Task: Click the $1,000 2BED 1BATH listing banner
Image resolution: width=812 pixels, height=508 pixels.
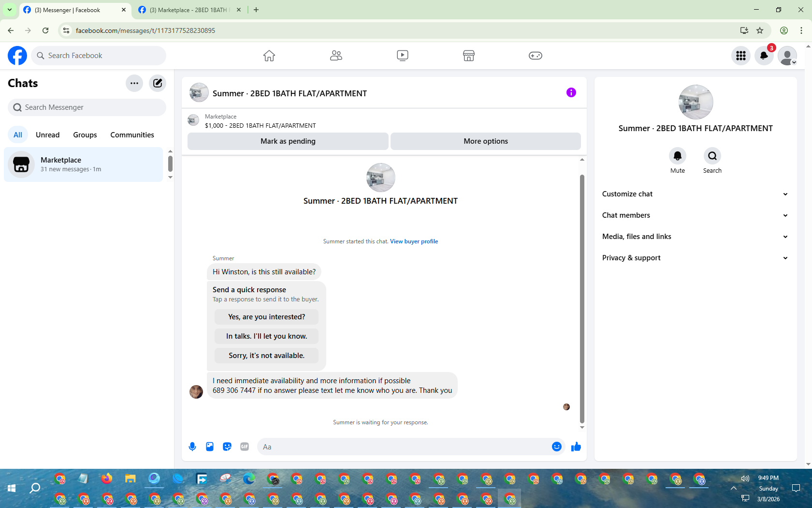Action: pyautogui.click(x=384, y=120)
